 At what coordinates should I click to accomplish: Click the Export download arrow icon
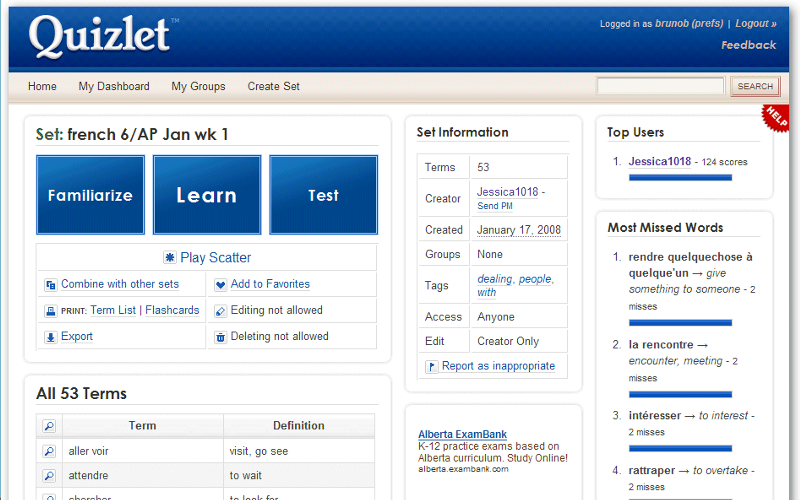point(51,338)
